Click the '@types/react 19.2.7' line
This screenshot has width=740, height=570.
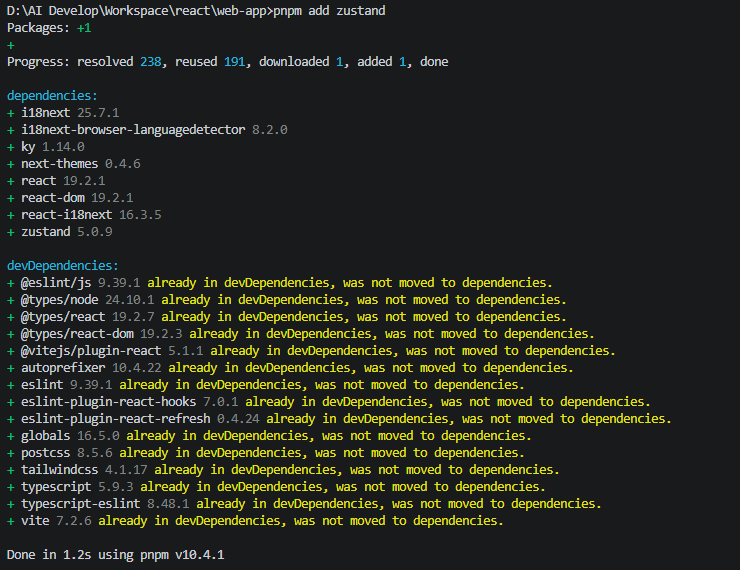pos(286,317)
